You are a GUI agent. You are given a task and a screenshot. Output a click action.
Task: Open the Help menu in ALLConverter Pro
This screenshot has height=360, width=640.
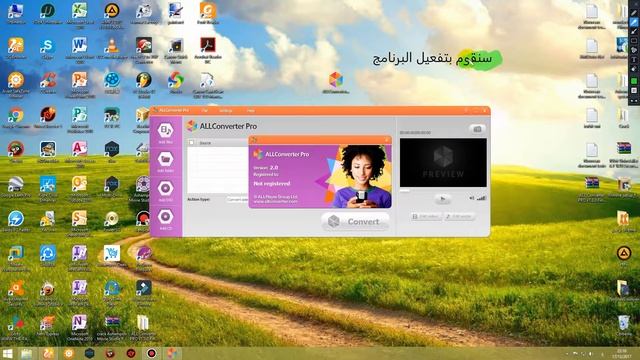point(250,110)
